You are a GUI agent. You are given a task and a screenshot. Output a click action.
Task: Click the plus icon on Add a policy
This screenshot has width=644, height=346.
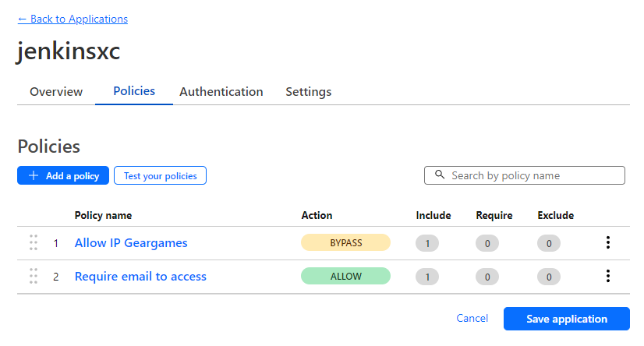point(34,176)
